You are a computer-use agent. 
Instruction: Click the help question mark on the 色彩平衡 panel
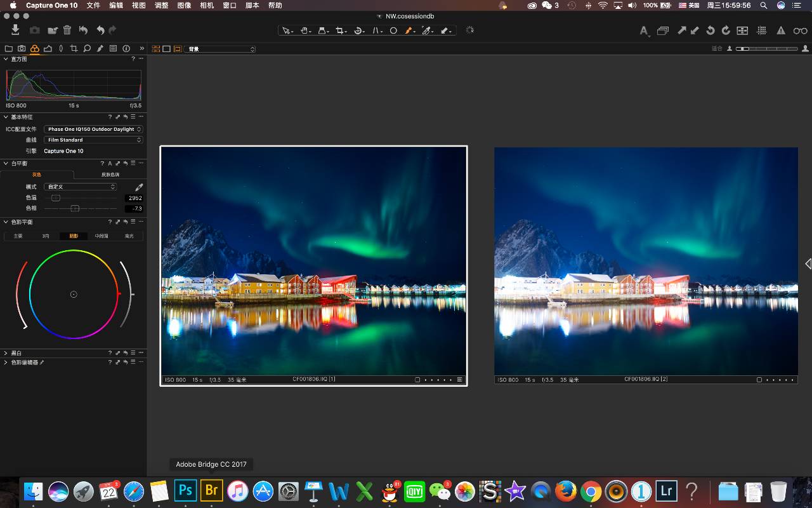coord(110,222)
